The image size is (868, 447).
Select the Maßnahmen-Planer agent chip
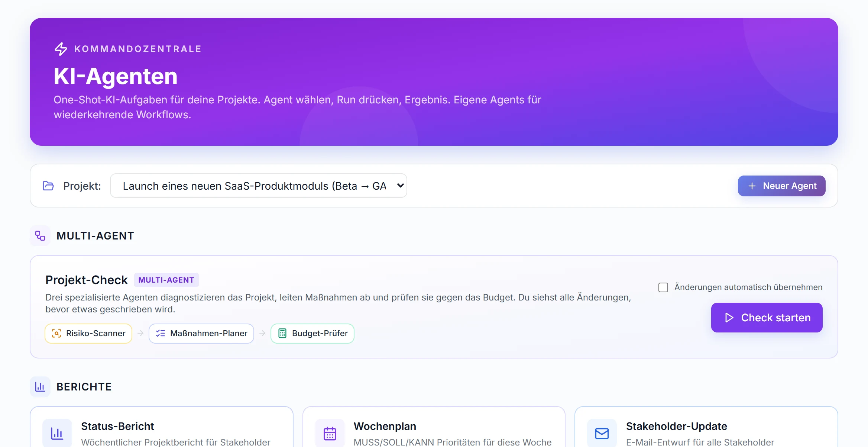point(201,333)
